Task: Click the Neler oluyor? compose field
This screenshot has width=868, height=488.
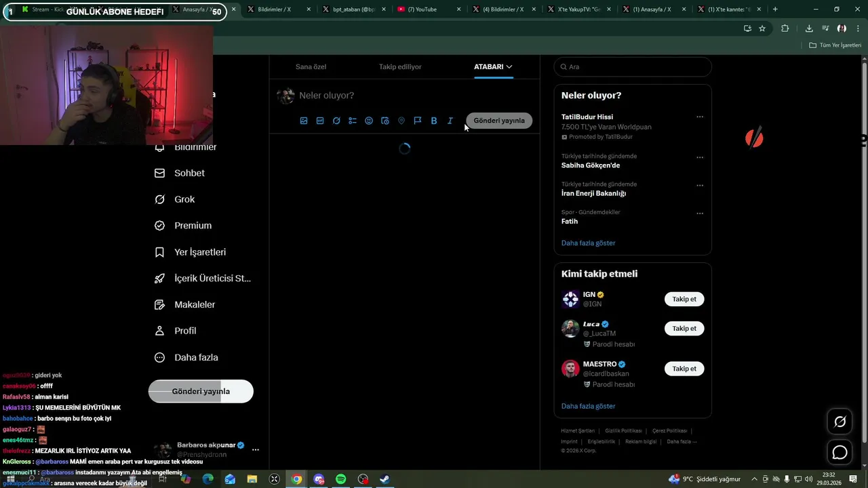Action: tap(417, 96)
